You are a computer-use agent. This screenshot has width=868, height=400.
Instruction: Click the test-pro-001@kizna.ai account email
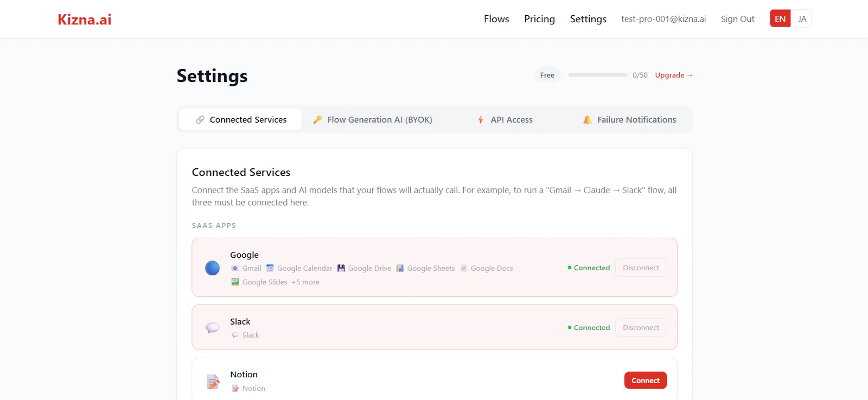click(x=663, y=19)
